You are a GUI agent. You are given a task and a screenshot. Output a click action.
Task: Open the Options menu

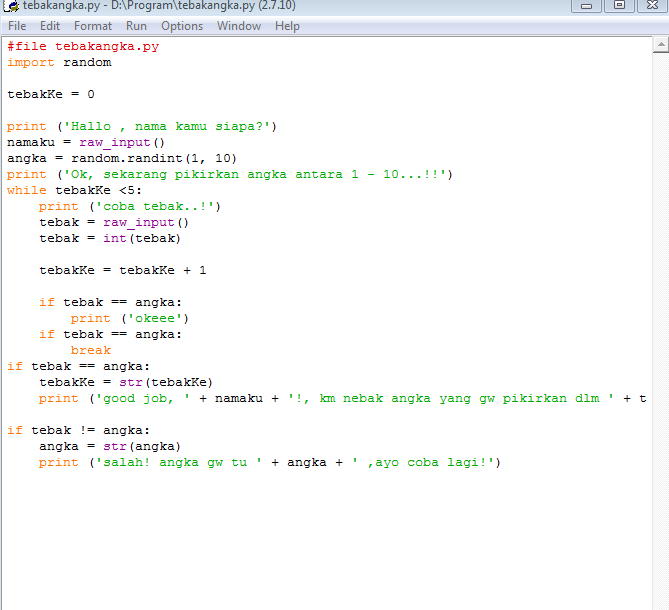182,26
